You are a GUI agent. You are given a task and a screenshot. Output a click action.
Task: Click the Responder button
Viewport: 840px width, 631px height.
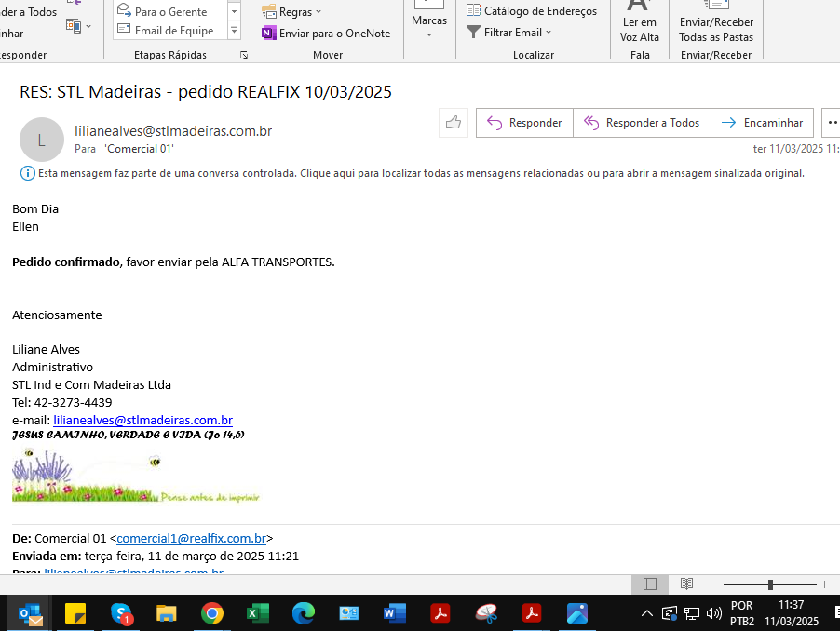[524, 123]
